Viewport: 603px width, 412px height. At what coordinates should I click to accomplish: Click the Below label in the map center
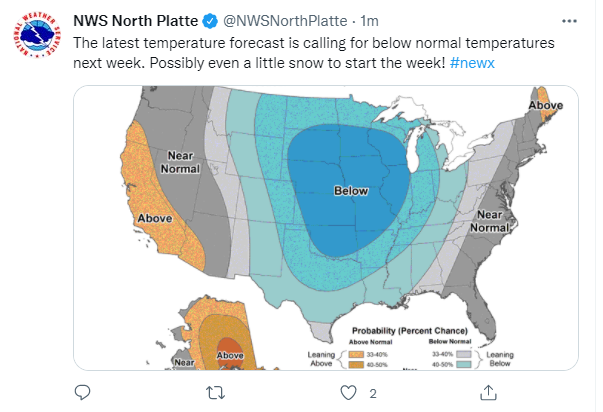click(x=351, y=191)
